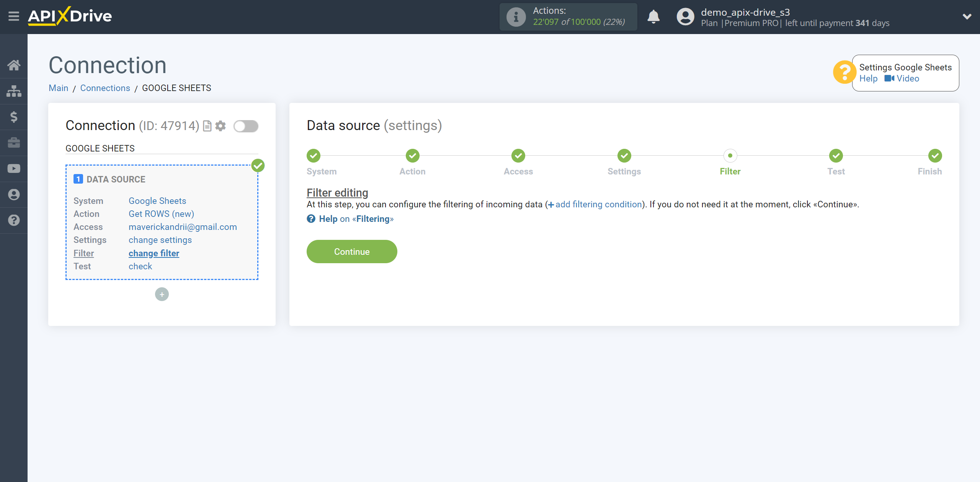Click Continue to proceed past filter step

coord(352,252)
